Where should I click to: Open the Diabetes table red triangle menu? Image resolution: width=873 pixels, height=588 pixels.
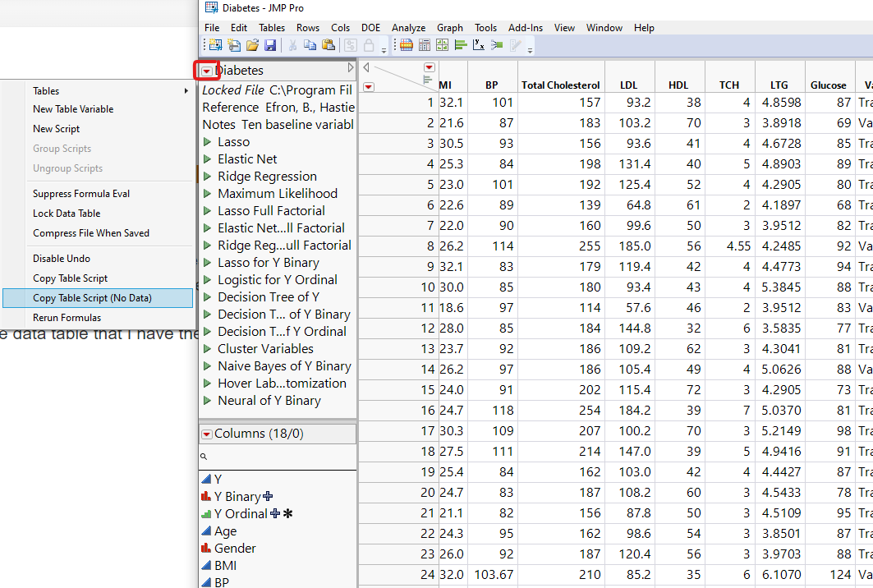click(x=206, y=71)
